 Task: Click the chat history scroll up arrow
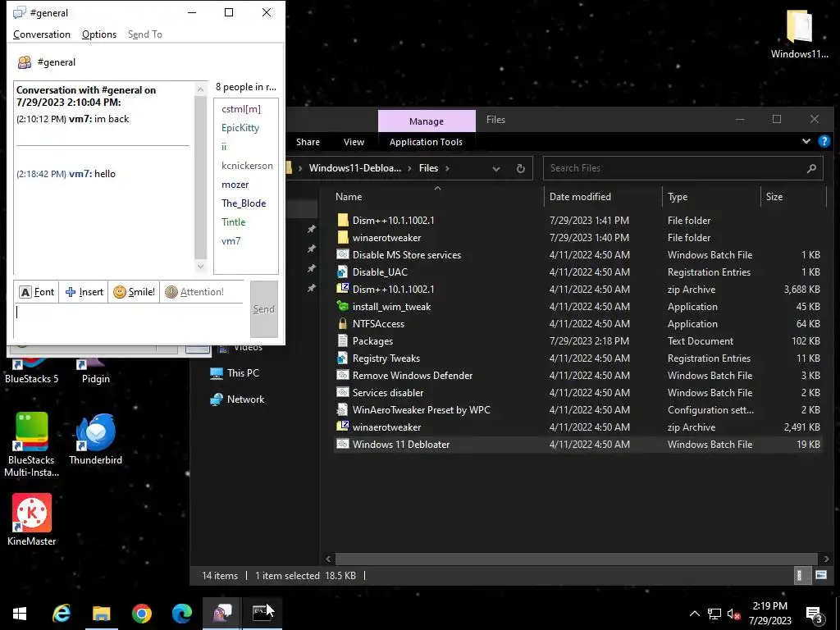pos(200,89)
